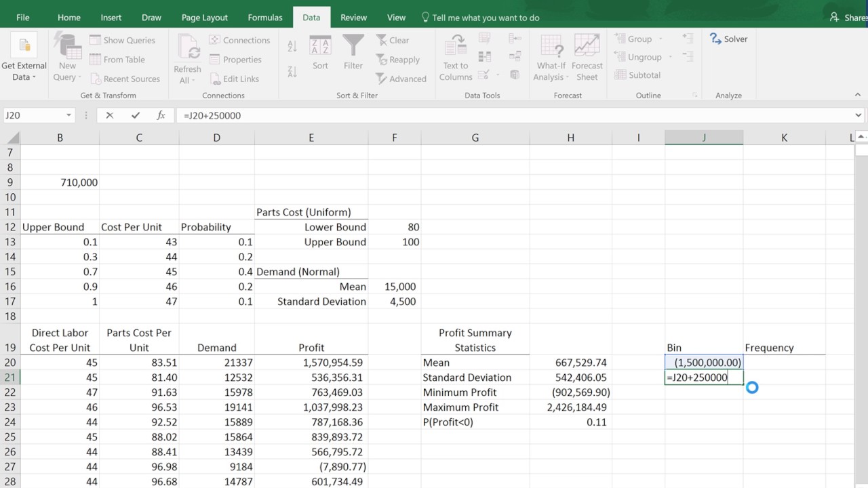Open the Page Layout tab
868x488 pixels.
point(205,18)
